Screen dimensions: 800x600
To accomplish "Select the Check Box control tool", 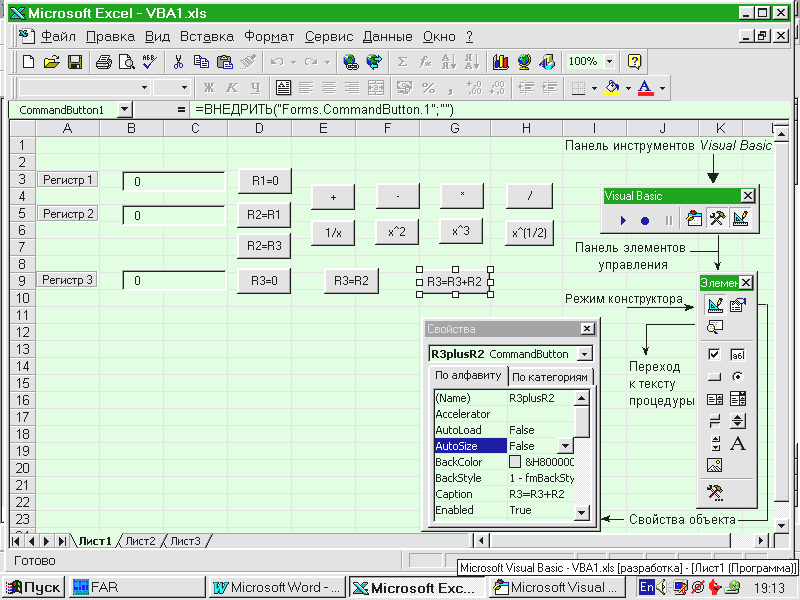I will (x=714, y=354).
